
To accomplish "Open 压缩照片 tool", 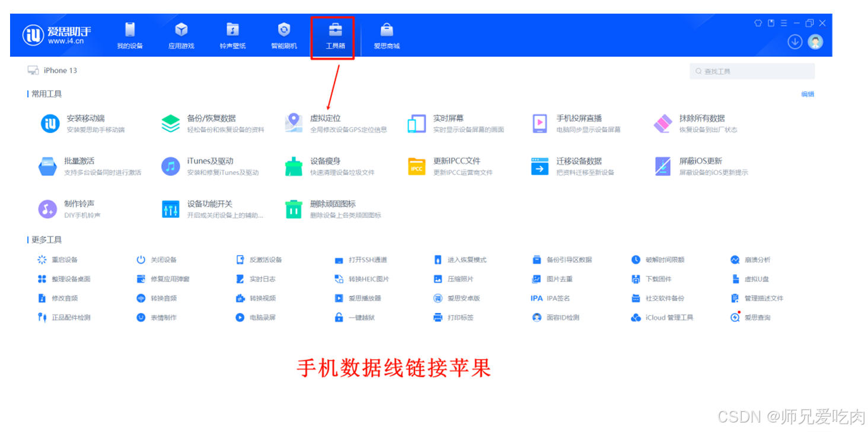I will pos(454,279).
